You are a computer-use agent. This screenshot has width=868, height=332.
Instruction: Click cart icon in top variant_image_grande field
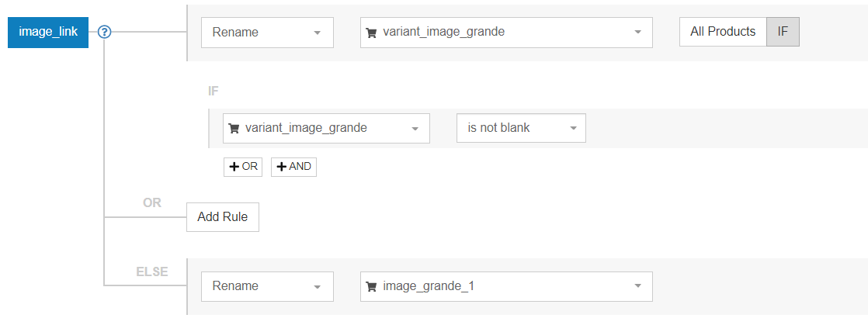coord(371,33)
